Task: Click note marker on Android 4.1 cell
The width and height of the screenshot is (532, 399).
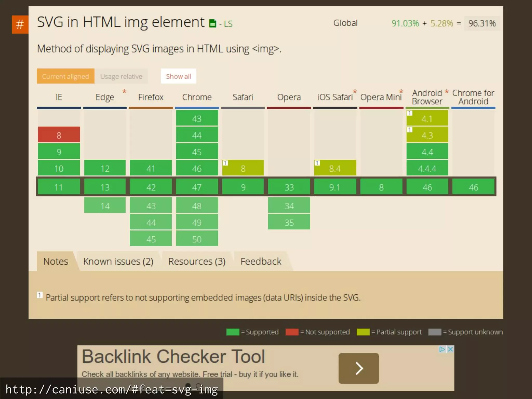Action: click(410, 113)
